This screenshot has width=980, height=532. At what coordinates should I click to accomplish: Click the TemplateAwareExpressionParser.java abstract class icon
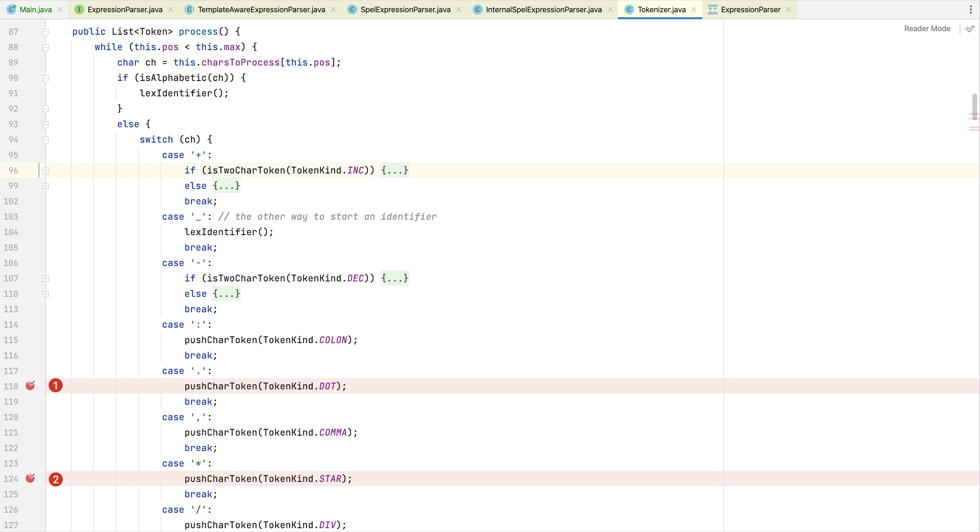(189, 9)
